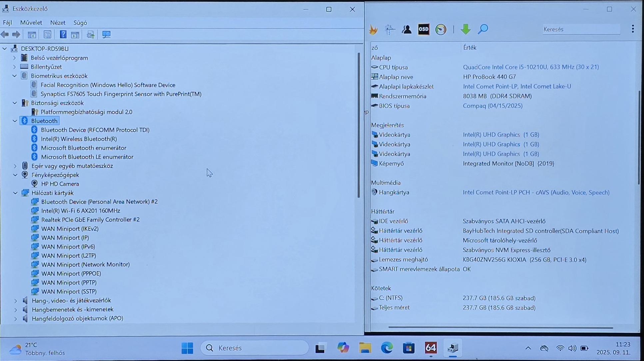Click the scan for hardware changes icon
The image size is (644, 361).
click(106, 35)
